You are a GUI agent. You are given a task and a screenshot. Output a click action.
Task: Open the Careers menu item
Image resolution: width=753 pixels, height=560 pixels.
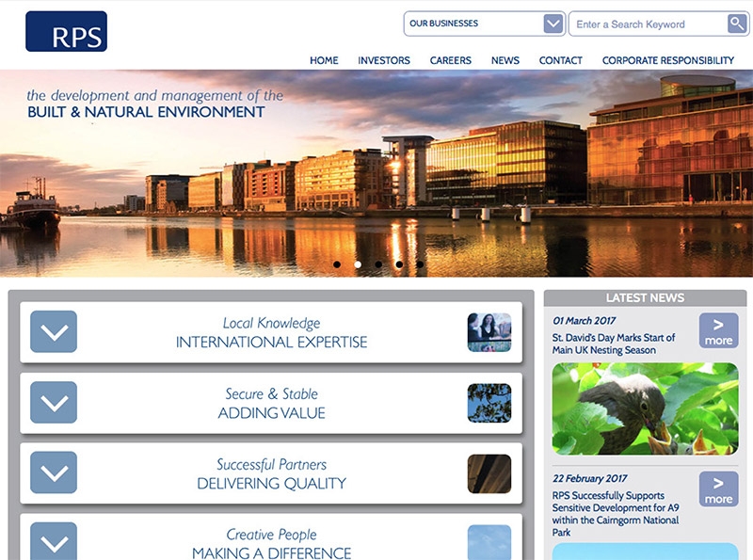[451, 60]
